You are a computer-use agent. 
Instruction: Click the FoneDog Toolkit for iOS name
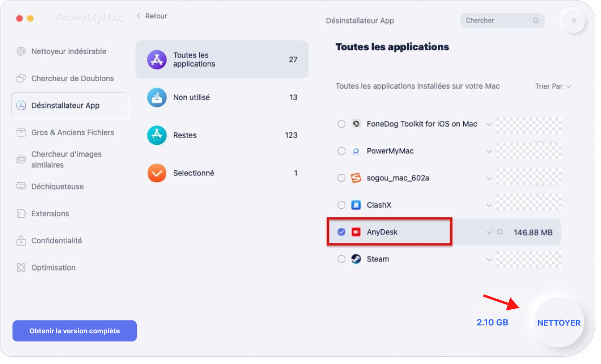422,124
